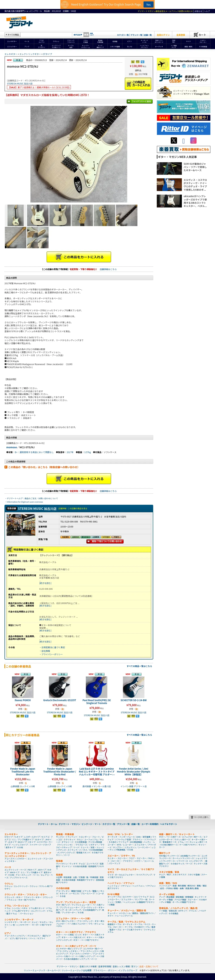Open the ブランド一覧 link in the header

pos(137,35)
